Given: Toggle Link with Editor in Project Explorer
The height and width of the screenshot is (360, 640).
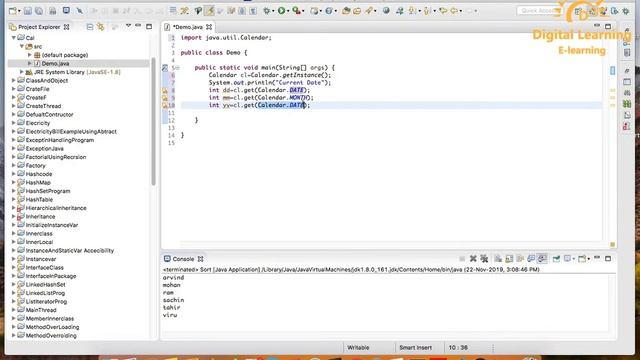Looking at the screenshot, I should pos(100,27).
